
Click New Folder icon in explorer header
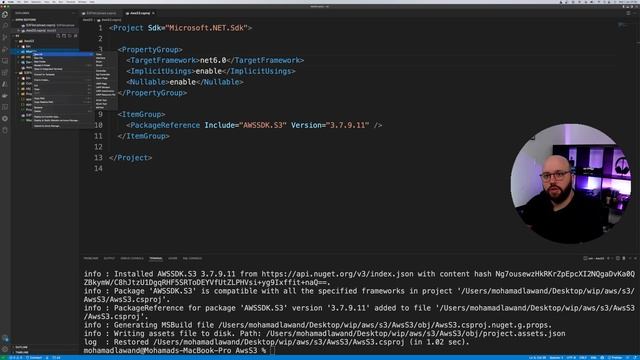click(64, 36)
